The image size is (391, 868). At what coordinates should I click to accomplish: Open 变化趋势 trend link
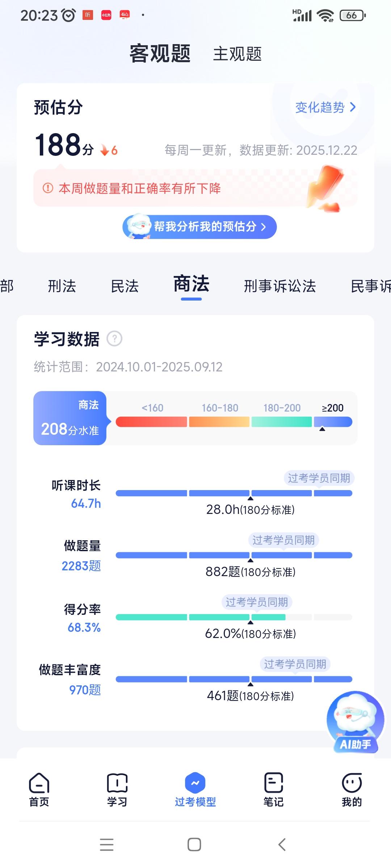click(x=326, y=107)
